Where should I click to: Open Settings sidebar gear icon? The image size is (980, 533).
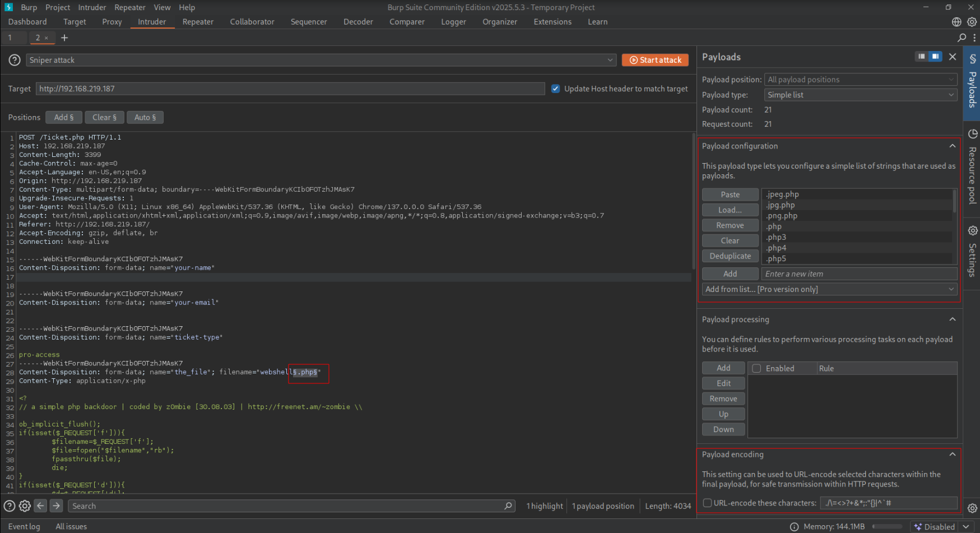click(x=972, y=230)
